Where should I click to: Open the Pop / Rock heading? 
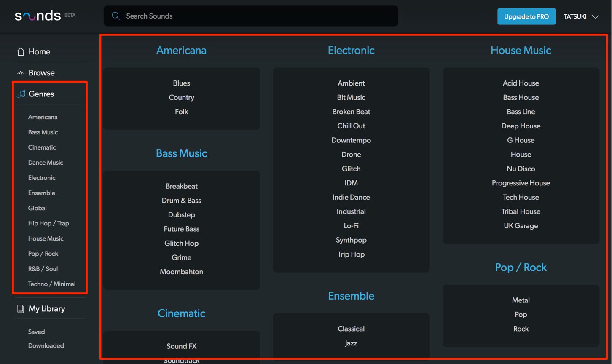[521, 268]
